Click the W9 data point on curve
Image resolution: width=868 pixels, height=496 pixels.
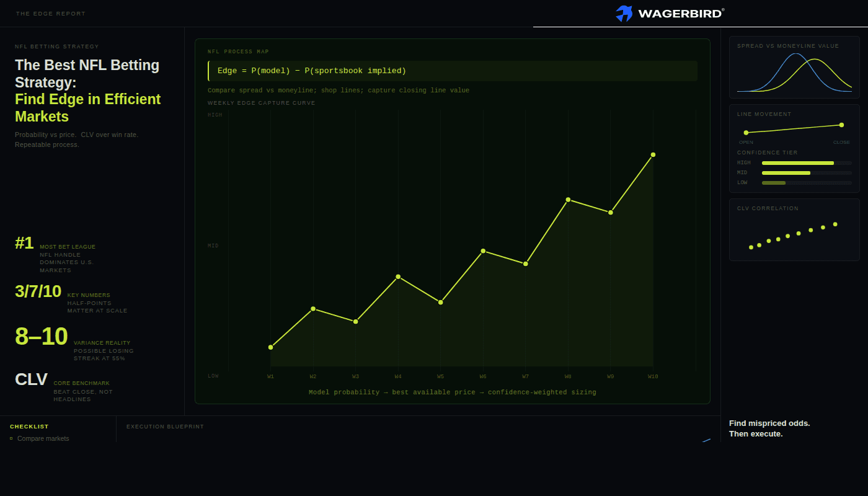[x=611, y=212]
